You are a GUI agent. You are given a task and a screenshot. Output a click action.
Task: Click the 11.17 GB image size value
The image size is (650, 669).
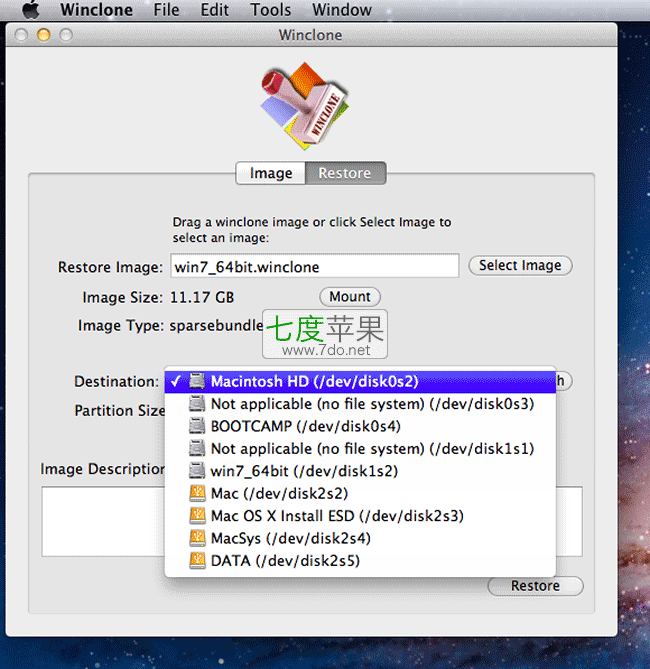(202, 297)
